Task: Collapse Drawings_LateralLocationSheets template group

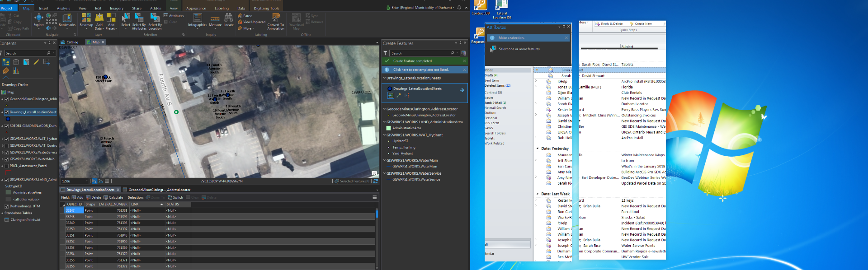Action: click(x=384, y=78)
